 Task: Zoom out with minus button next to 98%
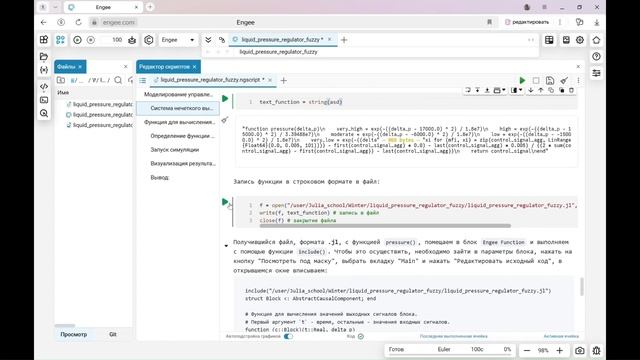point(527,350)
